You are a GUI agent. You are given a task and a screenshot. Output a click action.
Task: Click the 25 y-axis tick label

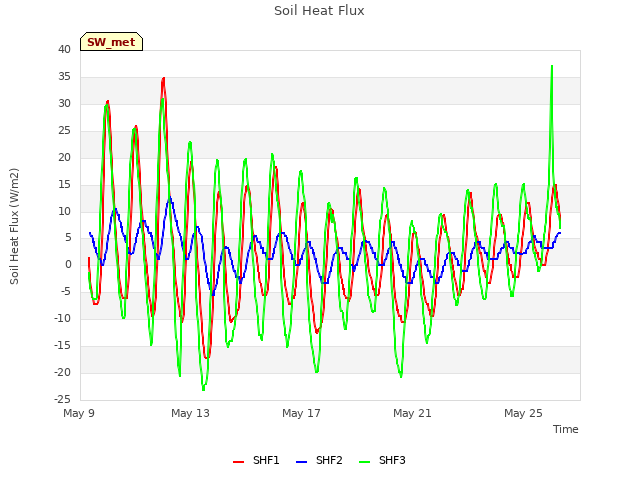64,130
